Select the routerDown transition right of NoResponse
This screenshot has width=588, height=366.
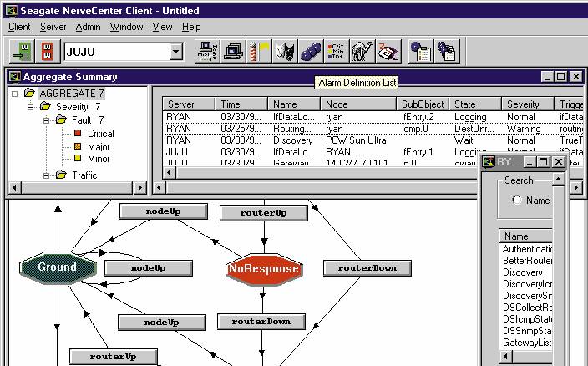[x=367, y=268]
